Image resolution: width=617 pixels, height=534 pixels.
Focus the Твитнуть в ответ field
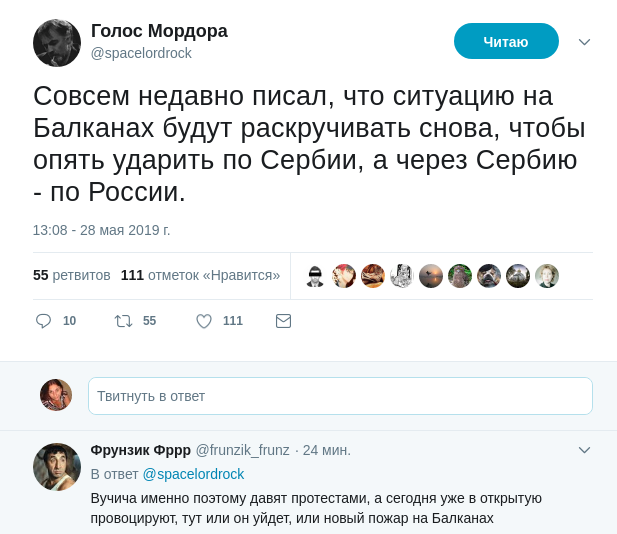coord(340,396)
